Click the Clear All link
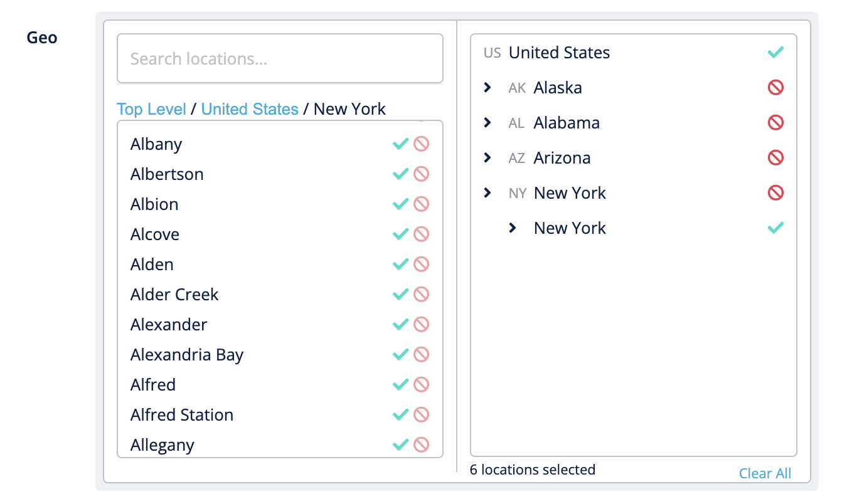Screen dimensions: 847x504 tap(765, 473)
